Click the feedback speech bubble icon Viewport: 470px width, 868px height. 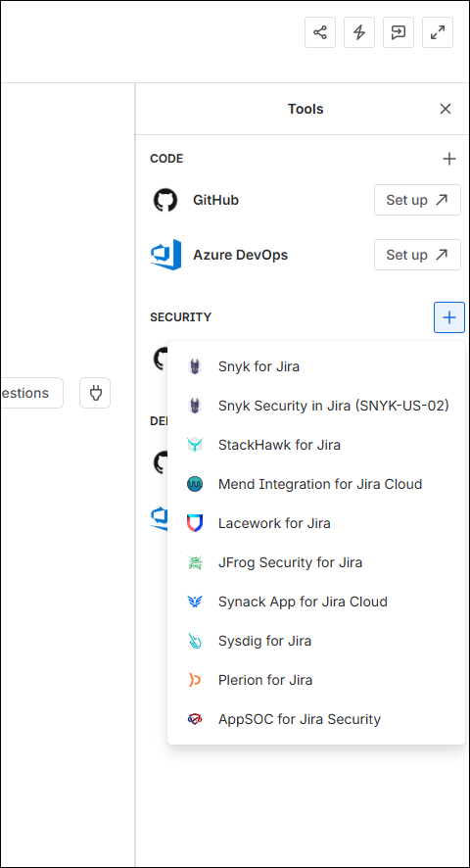point(399,32)
